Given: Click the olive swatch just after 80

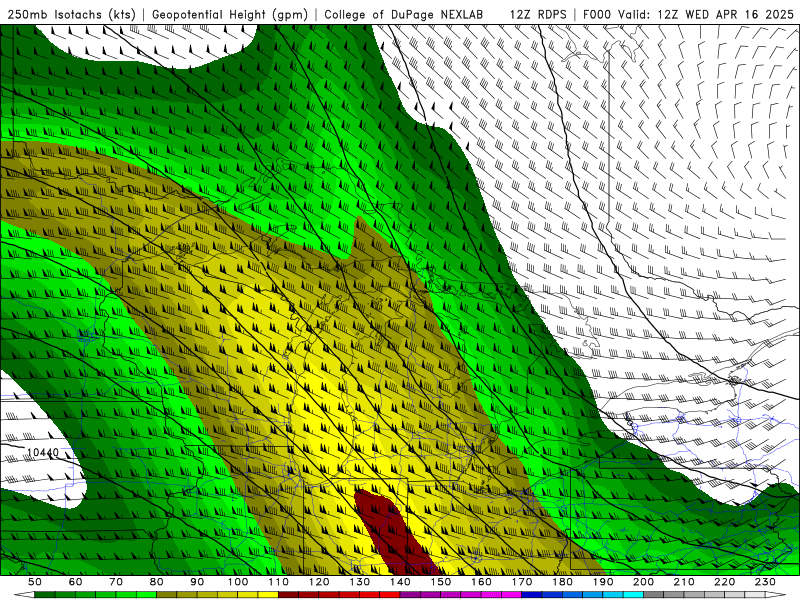Looking at the screenshot, I should click(x=167, y=594).
